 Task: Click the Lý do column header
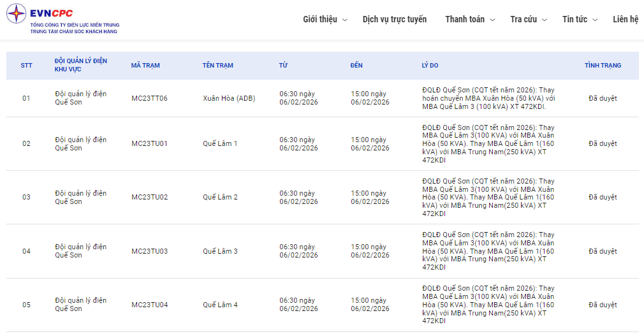pyautogui.click(x=430, y=66)
